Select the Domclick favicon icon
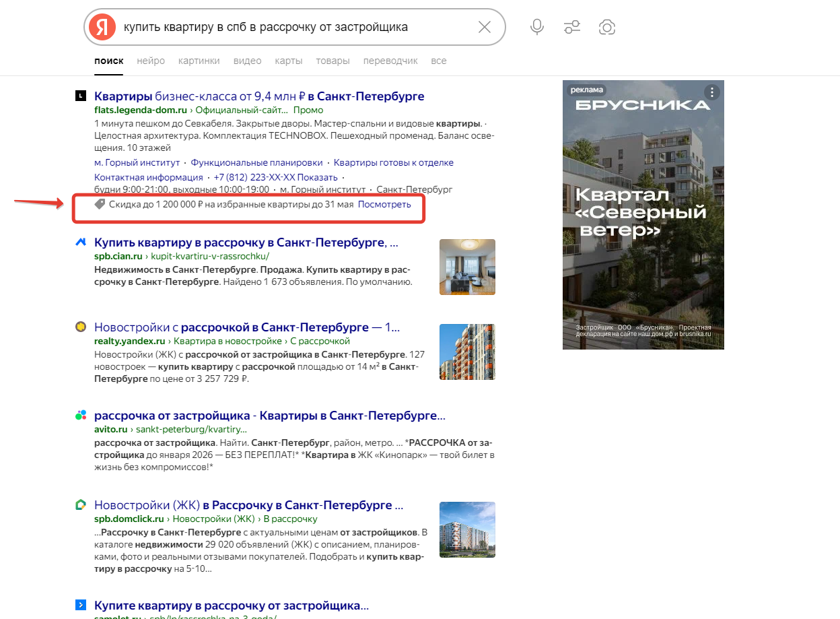 click(81, 504)
